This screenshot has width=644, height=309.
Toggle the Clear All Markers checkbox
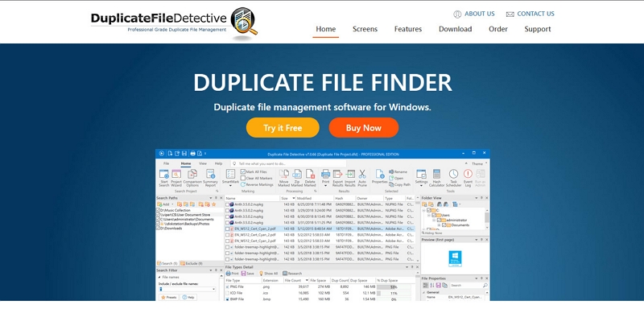pyautogui.click(x=243, y=178)
